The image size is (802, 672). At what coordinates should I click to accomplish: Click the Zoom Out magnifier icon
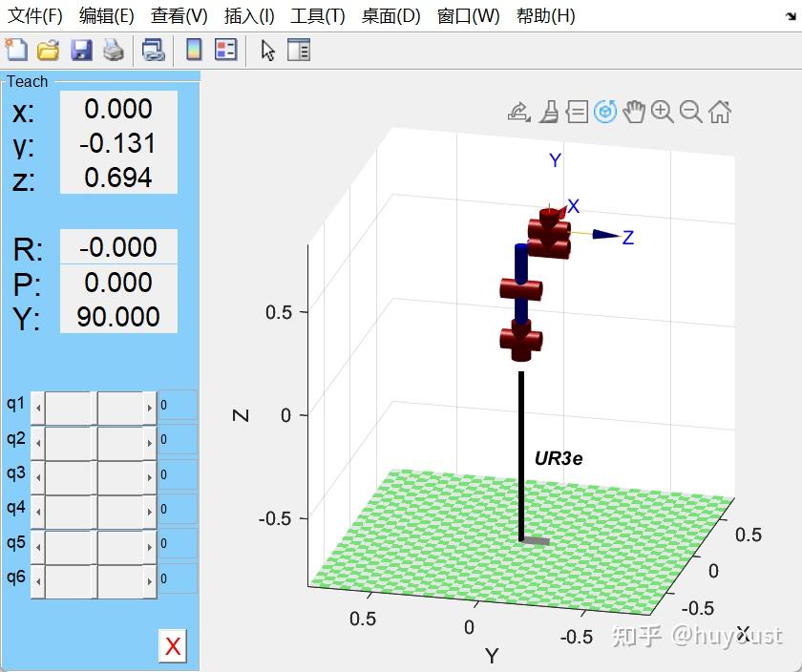(x=690, y=112)
